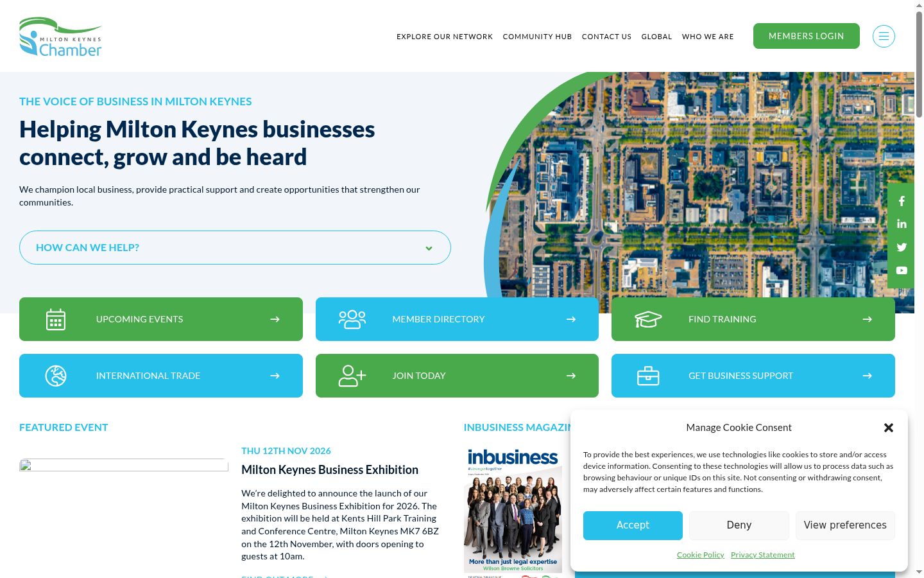924x578 pixels.
Task: Open the Facebook social icon
Action: (x=902, y=201)
